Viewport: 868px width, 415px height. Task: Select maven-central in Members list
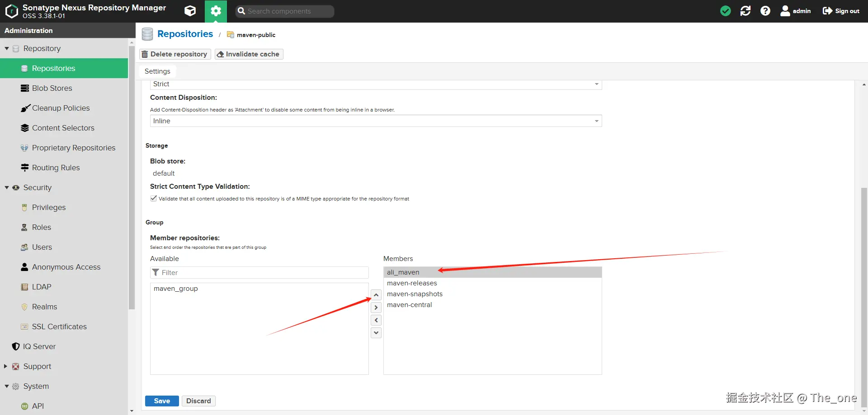tap(492, 305)
